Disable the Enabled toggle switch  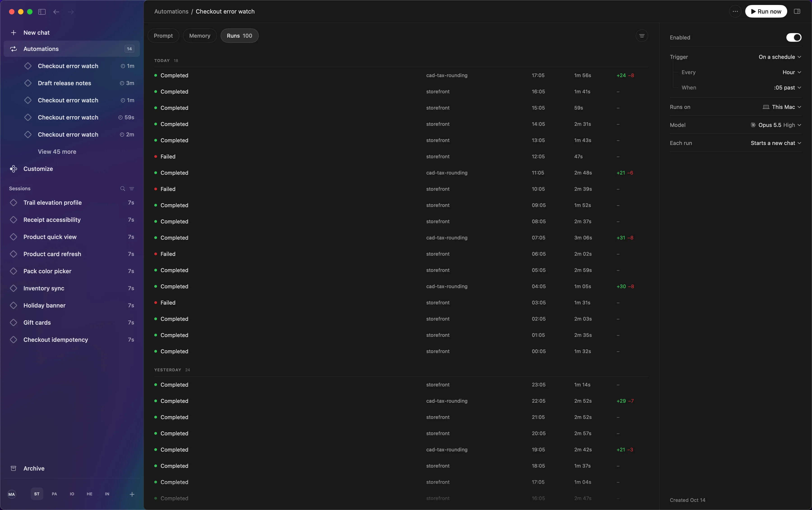pos(794,37)
